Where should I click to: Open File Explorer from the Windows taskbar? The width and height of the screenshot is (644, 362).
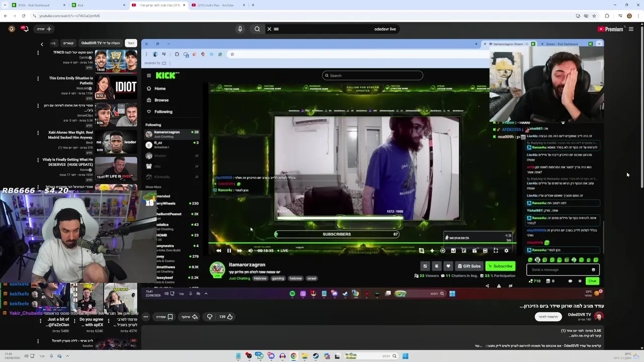(304, 356)
